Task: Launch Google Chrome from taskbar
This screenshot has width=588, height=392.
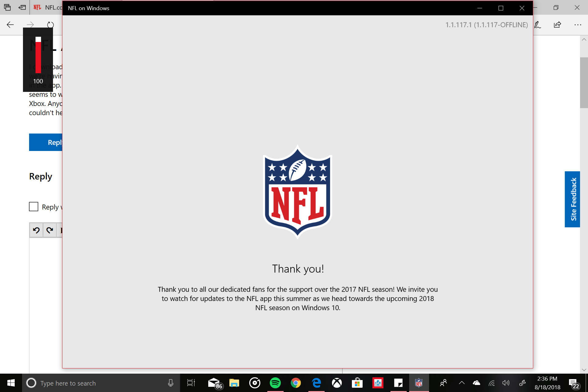Action: (x=296, y=383)
